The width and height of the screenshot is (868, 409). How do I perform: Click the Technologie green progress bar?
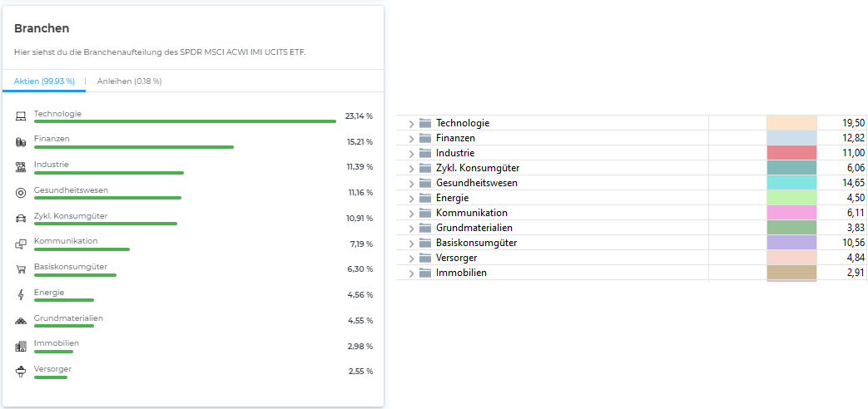pyautogui.click(x=185, y=121)
